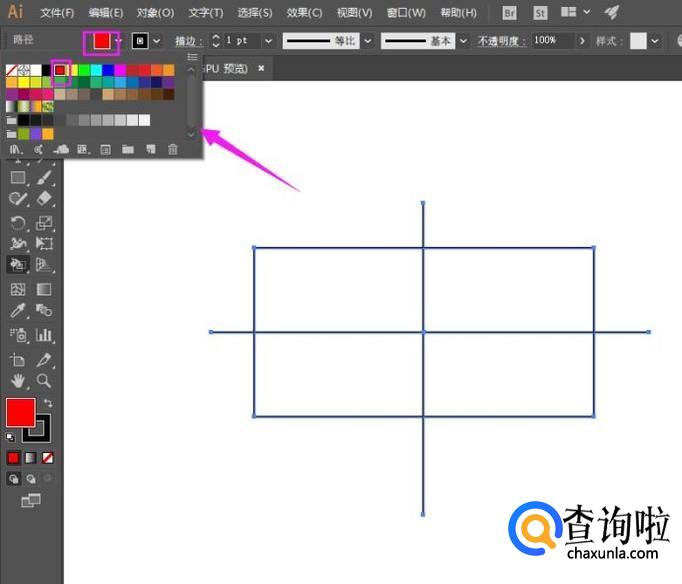
Task: Set paint mode to Color
Action: click(x=13, y=457)
